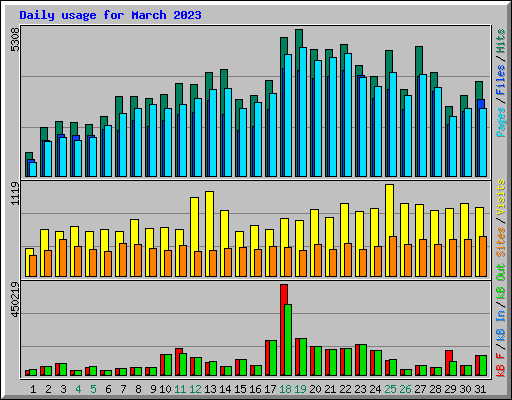The width and height of the screenshot is (512, 400).
Task: Click day 29 on the x-axis
Action: tap(450, 389)
